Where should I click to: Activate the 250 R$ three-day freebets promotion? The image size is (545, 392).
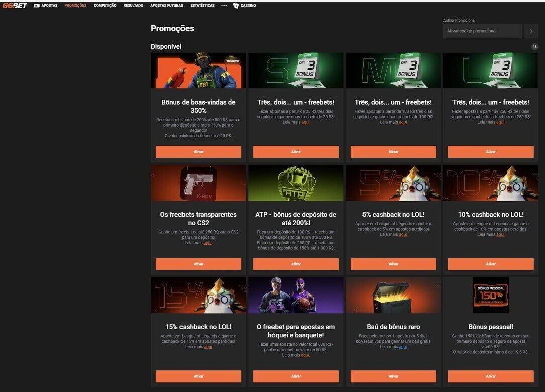pos(491,152)
